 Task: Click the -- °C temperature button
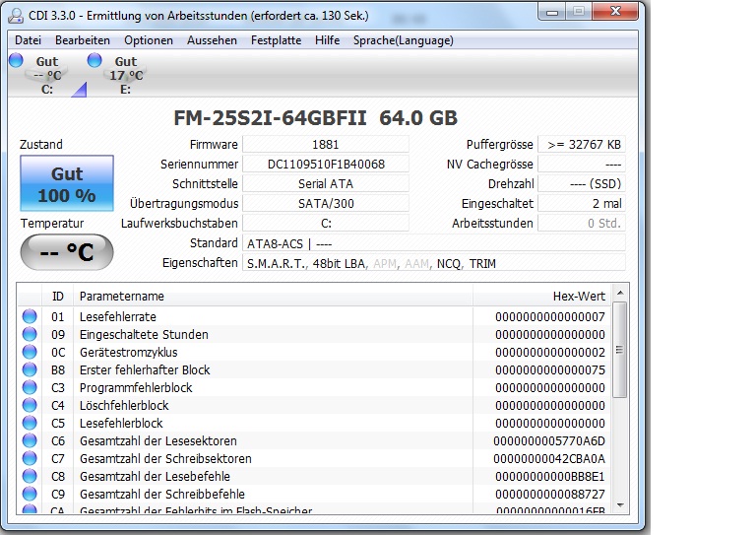67,252
